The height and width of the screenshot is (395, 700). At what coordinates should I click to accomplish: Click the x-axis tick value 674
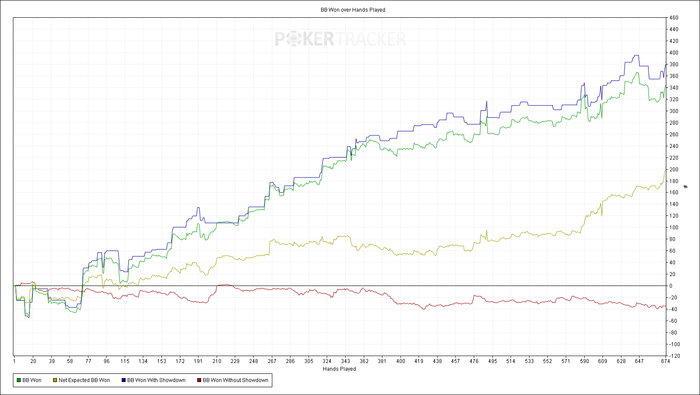point(665,362)
